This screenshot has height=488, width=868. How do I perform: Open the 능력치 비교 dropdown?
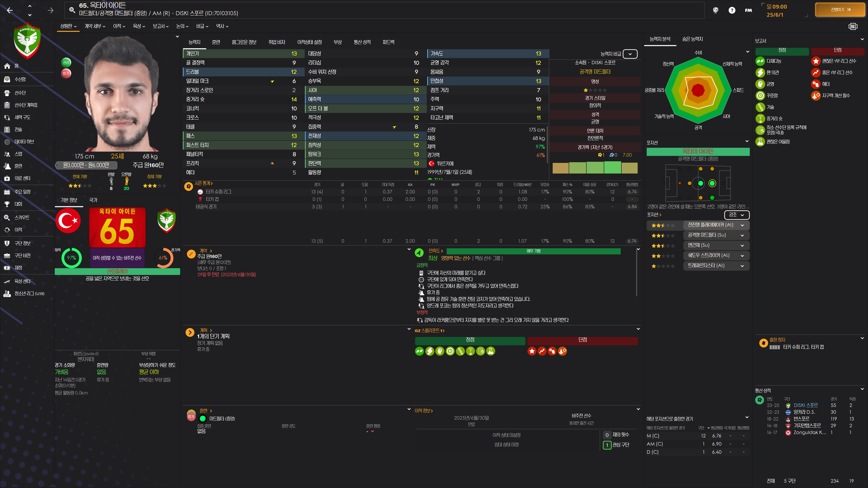pyautogui.click(x=630, y=54)
